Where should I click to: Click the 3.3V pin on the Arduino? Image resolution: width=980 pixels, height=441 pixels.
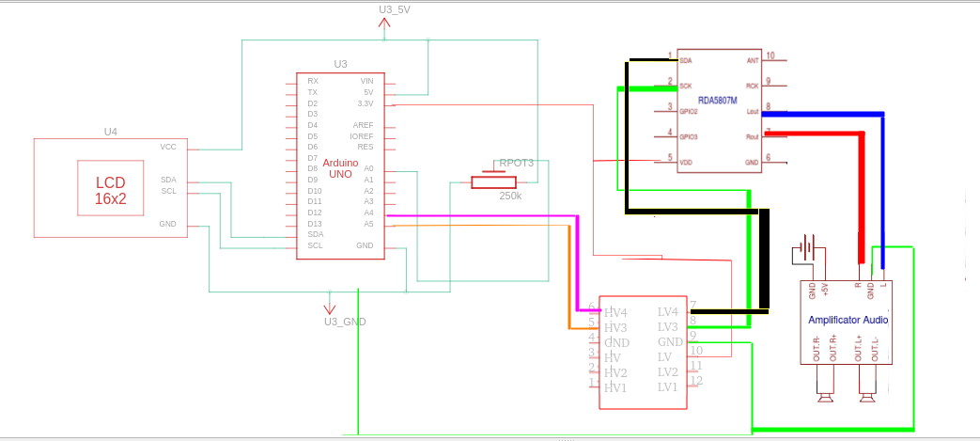click(366, 103)
